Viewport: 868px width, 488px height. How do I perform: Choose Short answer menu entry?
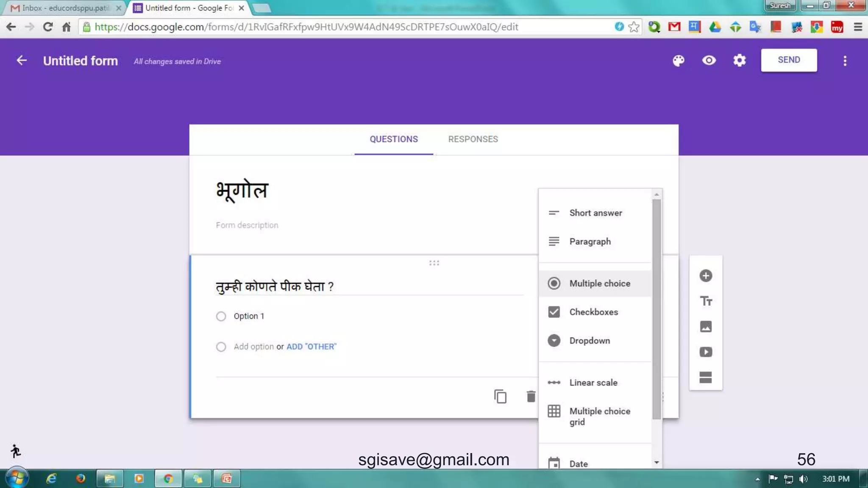coord(595,213)
